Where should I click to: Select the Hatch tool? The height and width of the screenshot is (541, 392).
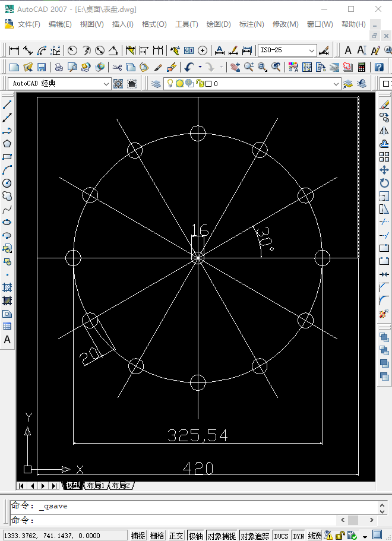pyautogui.click(x=7, y=288)
